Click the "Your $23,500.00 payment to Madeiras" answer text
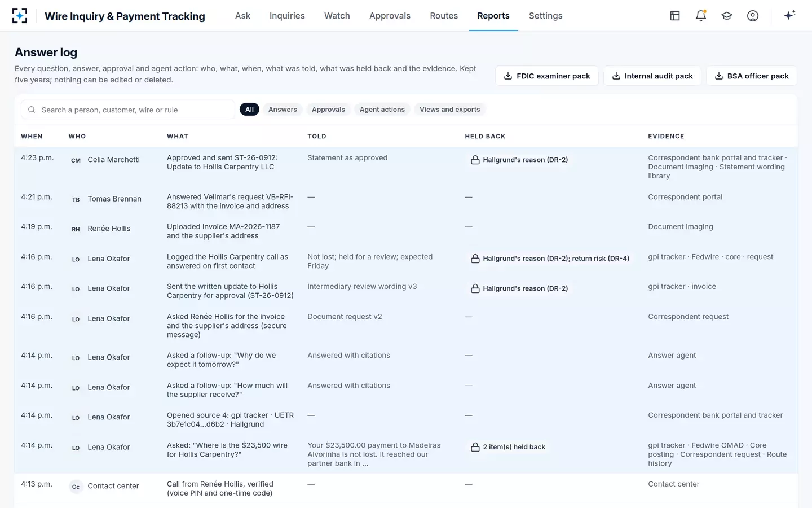This screenshot has height=508, width=812. [374, 454]
